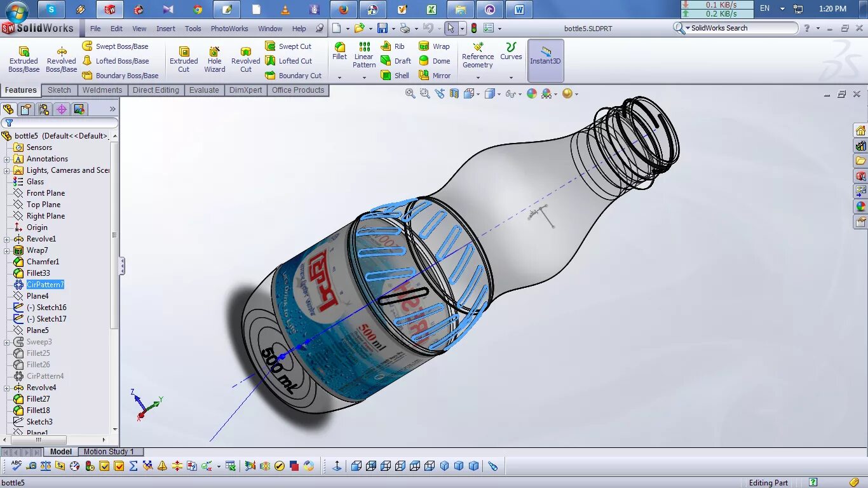Click the Zoom to Area view icon
This screenshot has height=488, width=868.
(424, 93)
